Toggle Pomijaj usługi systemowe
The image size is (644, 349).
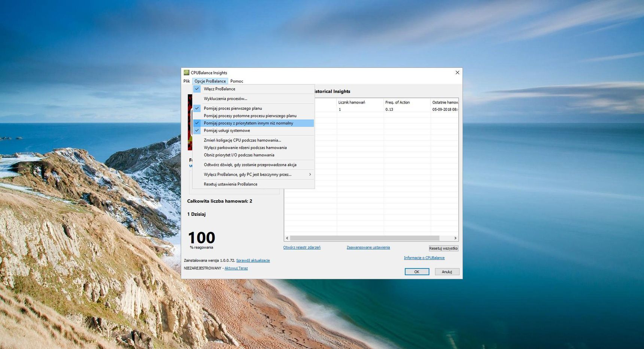[x=253, y=131]
